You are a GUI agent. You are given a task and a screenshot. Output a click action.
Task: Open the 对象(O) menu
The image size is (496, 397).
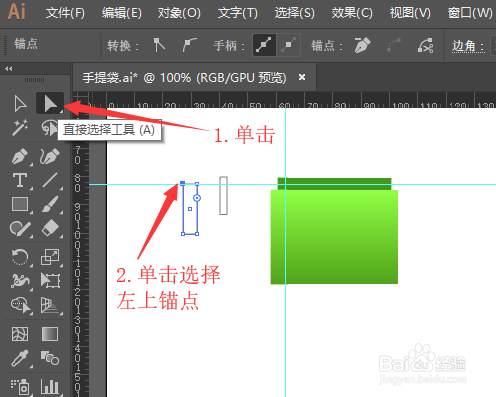(179, 13)
